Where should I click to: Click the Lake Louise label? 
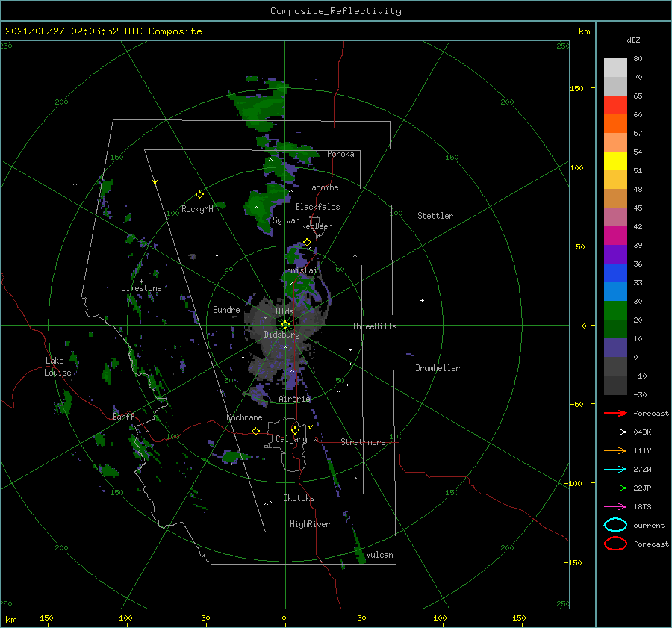point(57,367)
